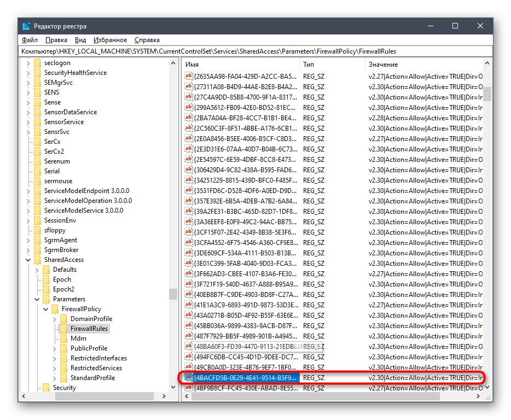Sort values by the Имя column header
Image resolution: width=511 pixels, height=420 pixels.
[x=241, y=65]
